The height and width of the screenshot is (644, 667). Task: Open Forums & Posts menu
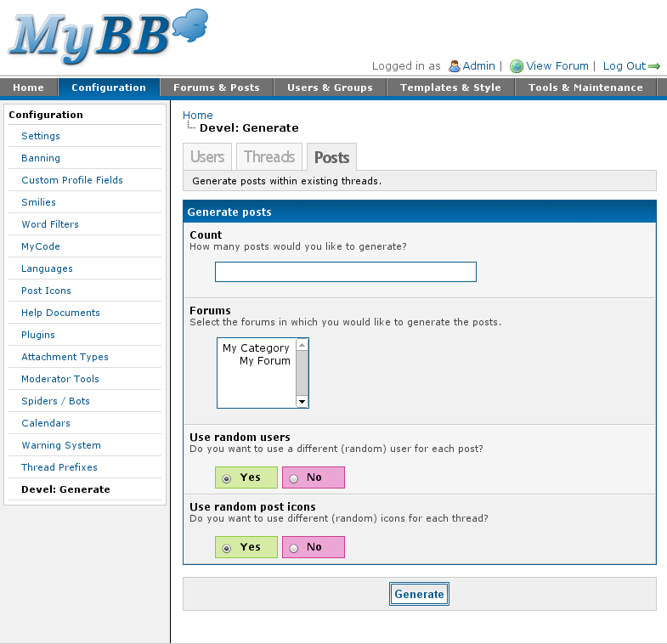[216, 88]
